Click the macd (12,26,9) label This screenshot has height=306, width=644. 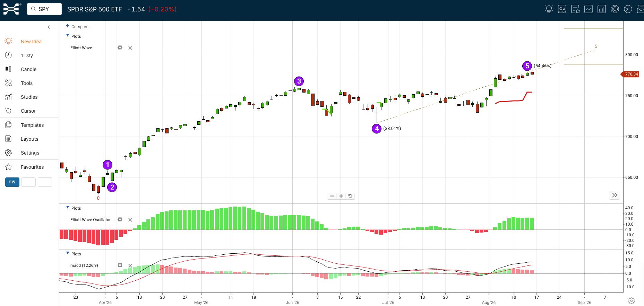point(84,265)
